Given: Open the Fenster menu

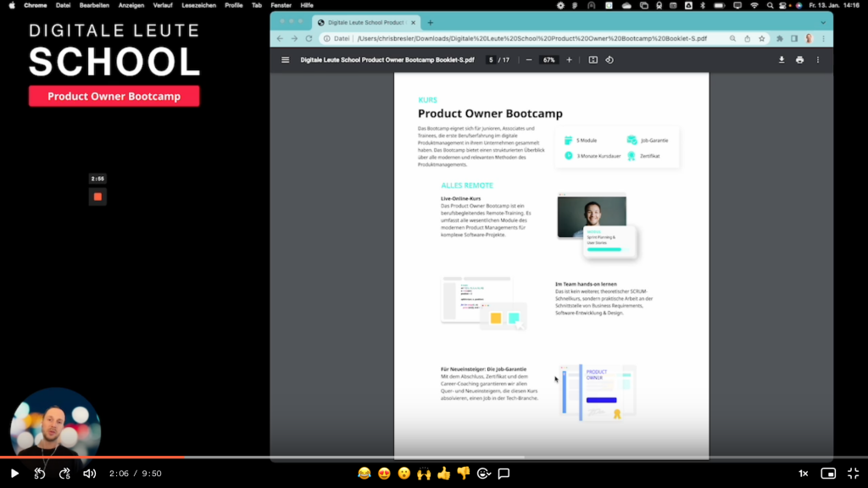Looking at the screenshot, I should (281, 6).
